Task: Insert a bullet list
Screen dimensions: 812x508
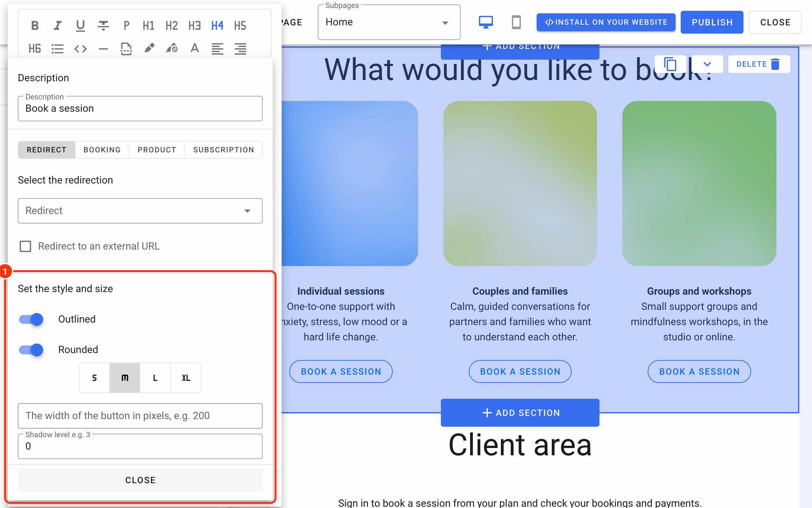Action: point(57,49)
